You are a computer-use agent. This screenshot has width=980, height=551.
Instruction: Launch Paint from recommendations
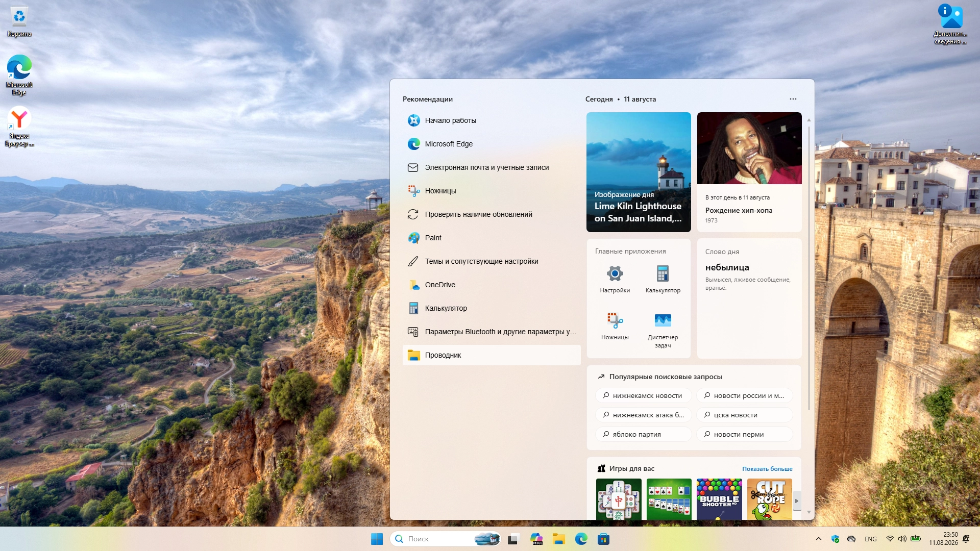(x=492, y=238)
